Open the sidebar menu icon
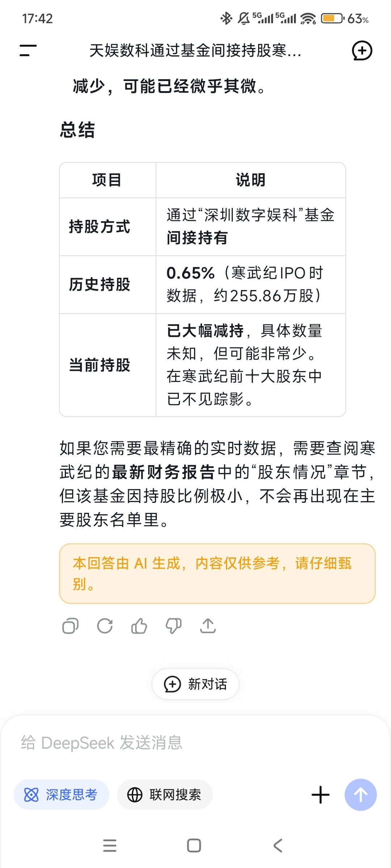Viewport: 391px width, 868px height. [28, 51]
